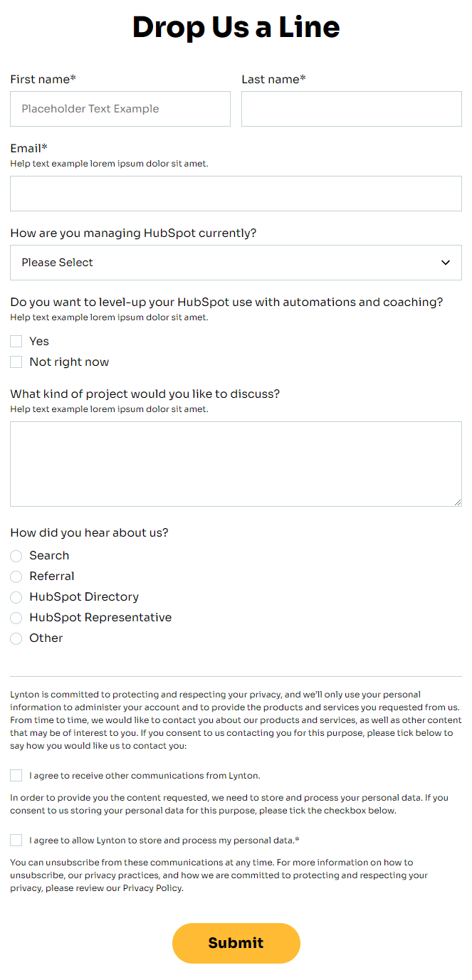The width and height of the screenshot is (472, 980).
Task: Click the Not right now label text
Action: click(69, 362)
